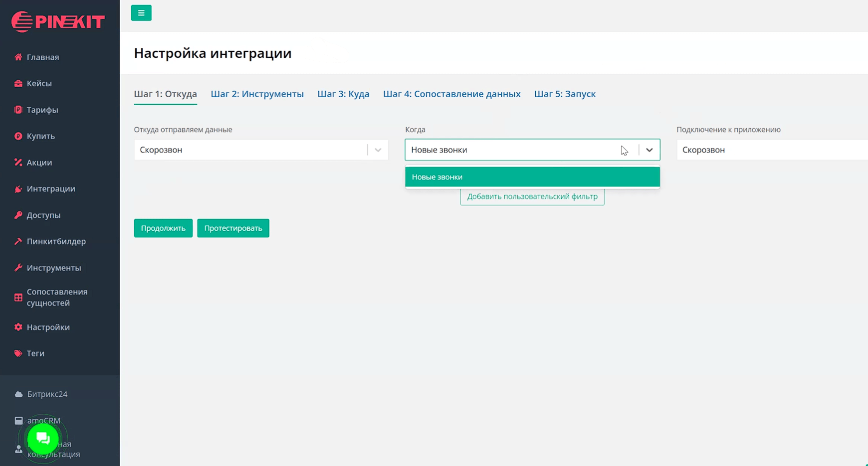Switch to Шаг 2: Инструменты tab
This screenshot has height=466, width=868.
click(x=257, y=94)
